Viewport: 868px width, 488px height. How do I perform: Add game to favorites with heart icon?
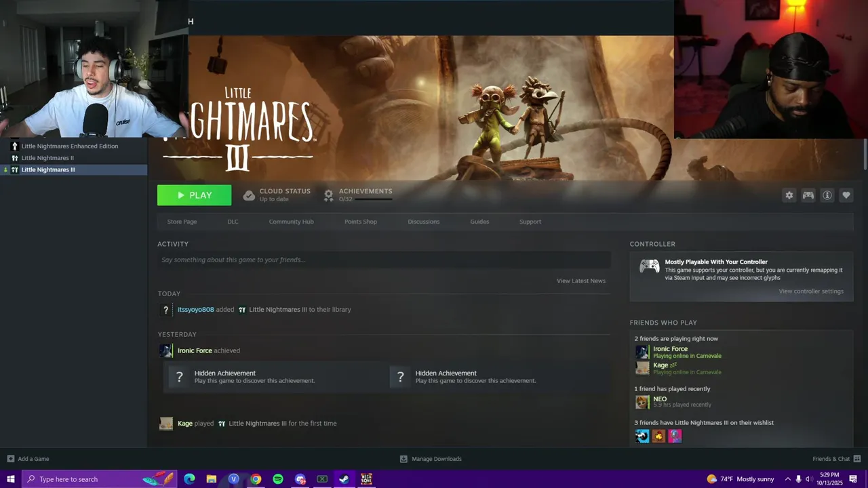(x=846, y=195)
